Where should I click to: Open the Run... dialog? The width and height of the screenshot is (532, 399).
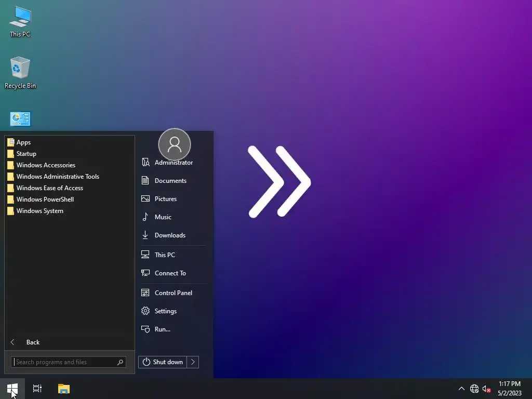click(172, 329)
